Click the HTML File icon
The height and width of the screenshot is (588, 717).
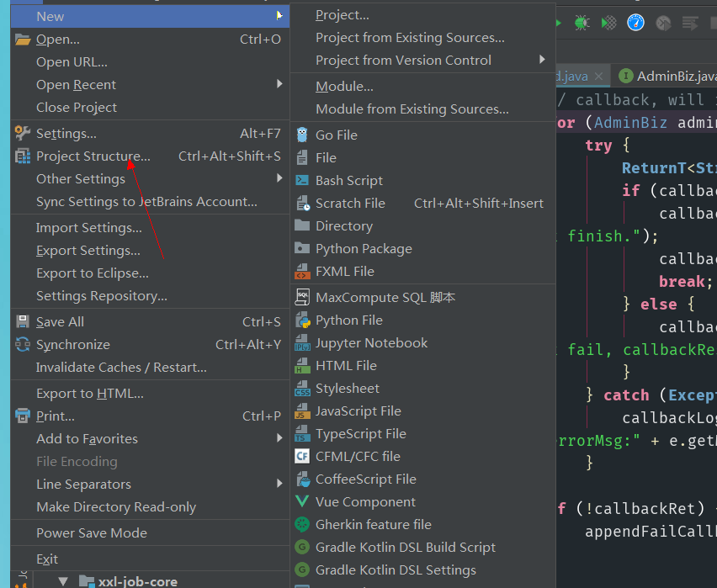(x=302, y=366)
